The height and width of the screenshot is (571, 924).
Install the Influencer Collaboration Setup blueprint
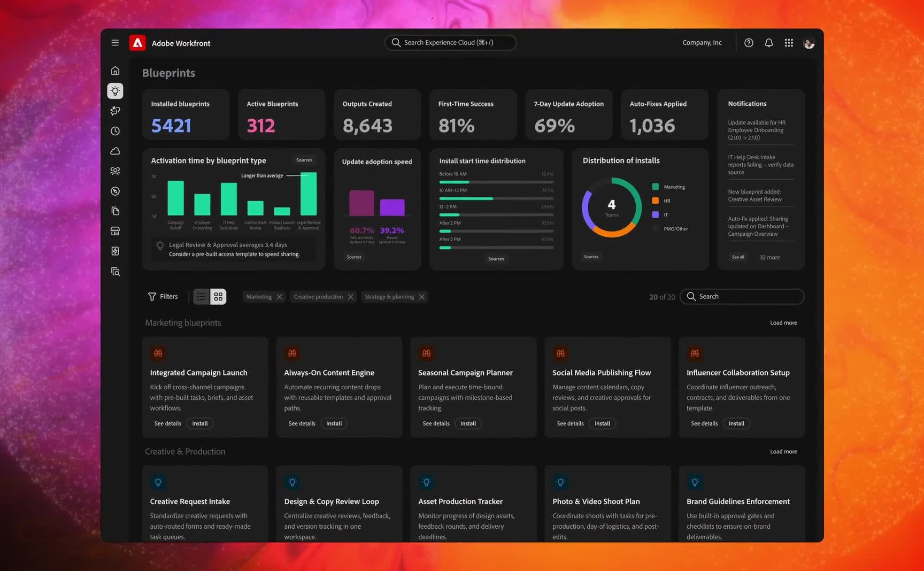click(x=736, y=423)
